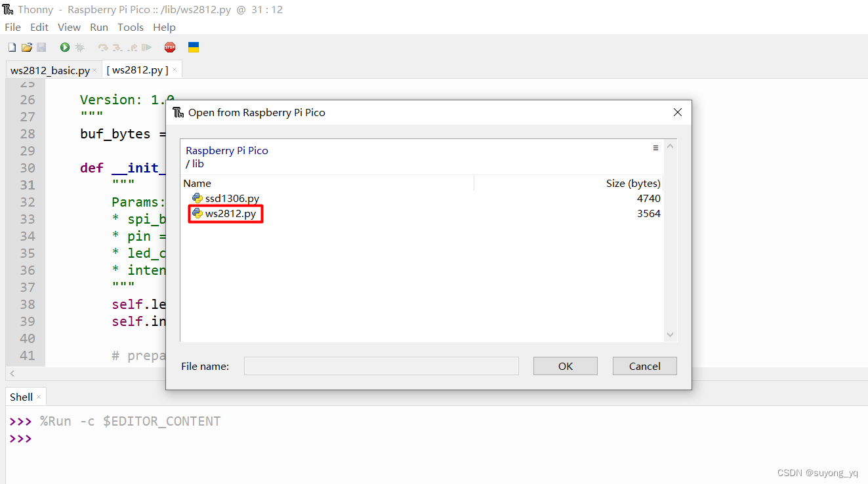Click the 4740 size value
The width and height of the screenshot is (868, 484).
tap(648, 198)
